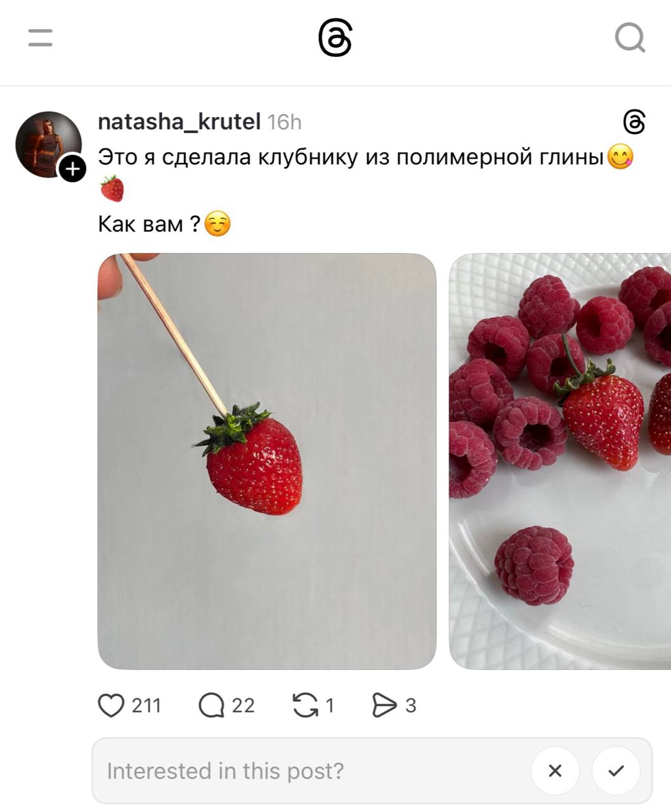View the 211 likes count
671x812 pixels.
[x=147, y=705]
